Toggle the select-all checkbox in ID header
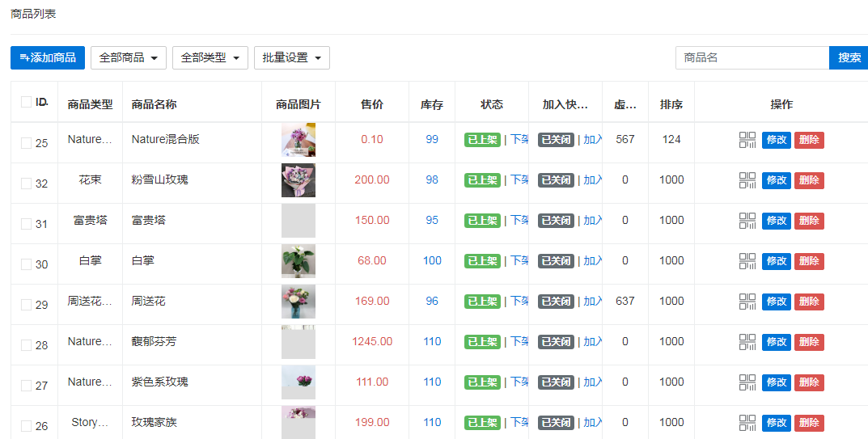The image size is (868, 439). click(26, 102)
